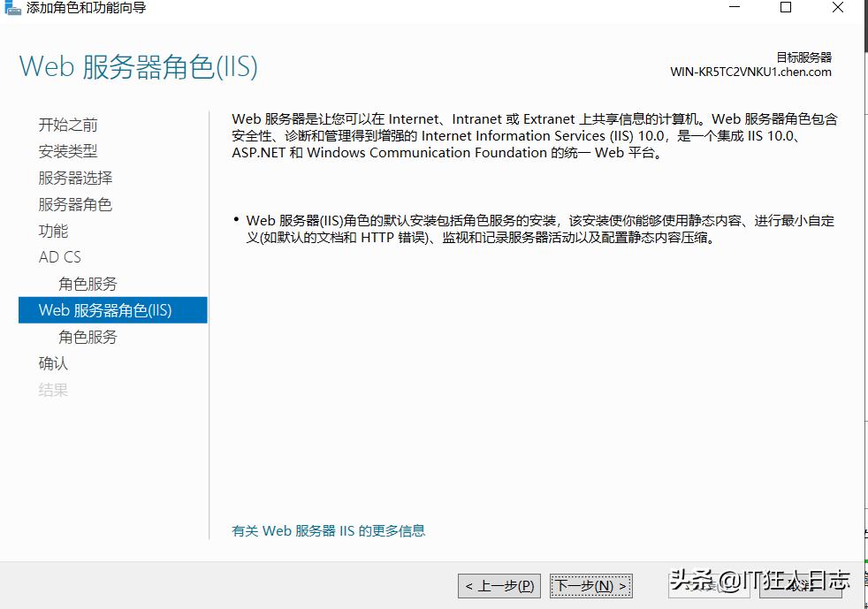Switch to the 服务器角色 step

tap(75, 204)
